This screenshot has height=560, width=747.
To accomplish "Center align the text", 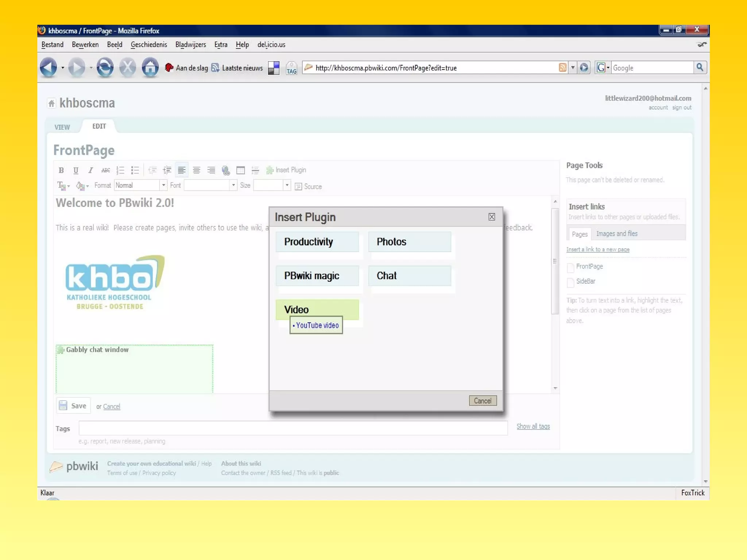I will click(x=196, y=170).
